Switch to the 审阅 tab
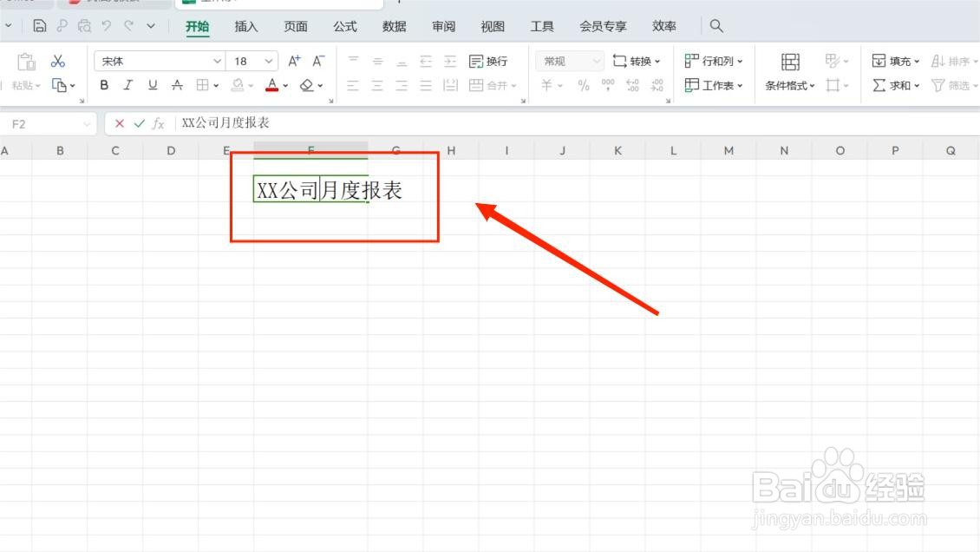980x552 pixels. tap(443, 26)
